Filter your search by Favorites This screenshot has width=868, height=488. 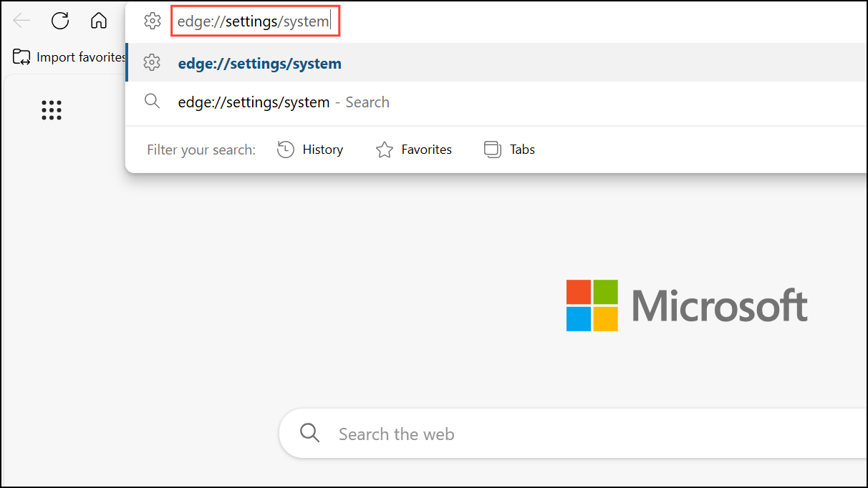click(426, 150)
